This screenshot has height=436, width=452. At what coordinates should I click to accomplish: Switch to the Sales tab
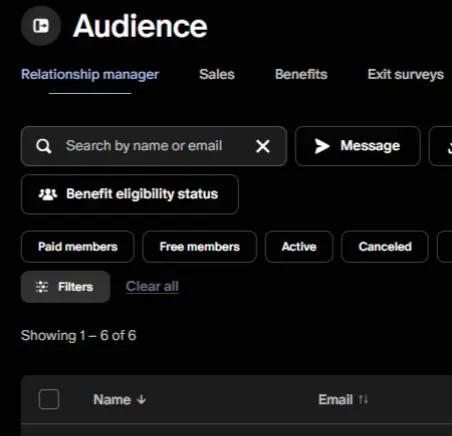217,74
